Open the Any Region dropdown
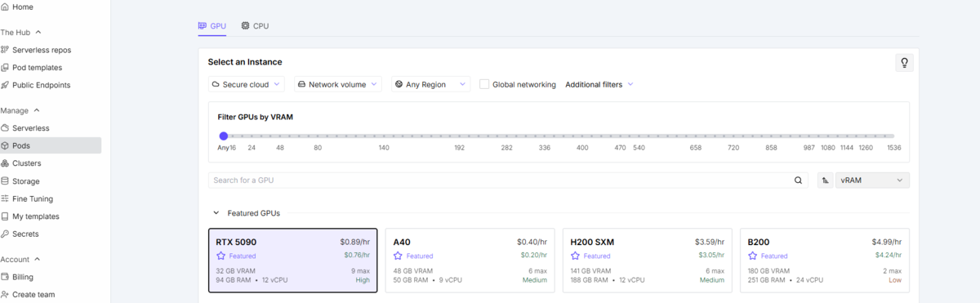This screenshot has width=980, height=303. 430,84
